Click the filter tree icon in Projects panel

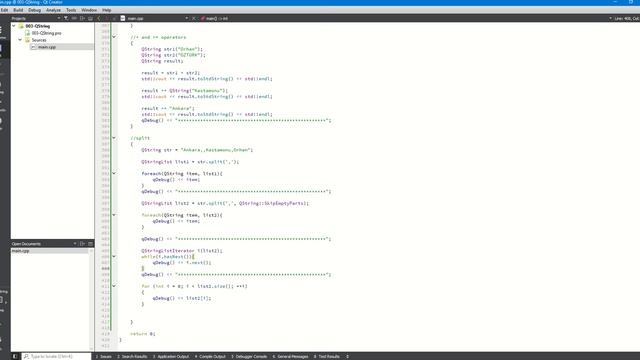pyautogui.click(x=66, y=18)
